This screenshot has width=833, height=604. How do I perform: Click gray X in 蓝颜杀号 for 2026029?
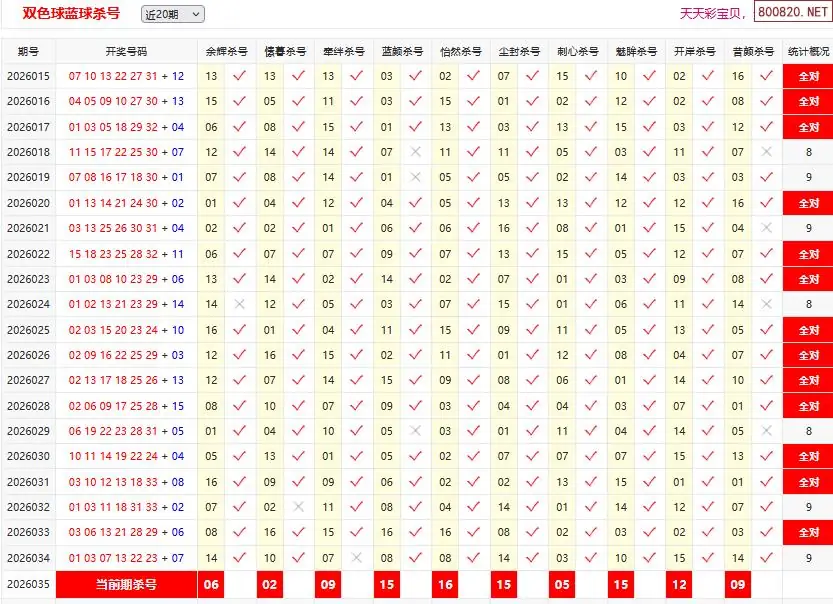(416, 431)
